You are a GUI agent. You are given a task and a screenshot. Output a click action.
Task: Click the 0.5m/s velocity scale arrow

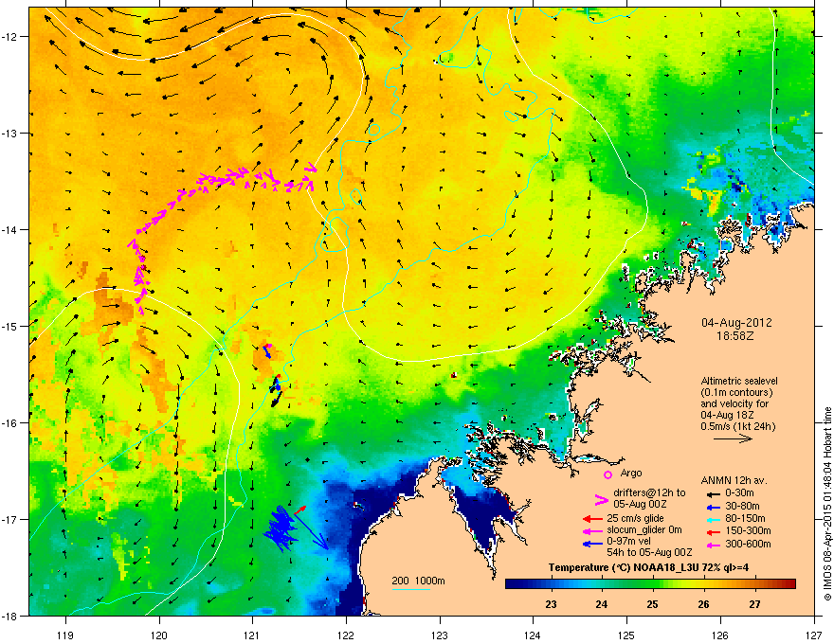pos(733,438)
